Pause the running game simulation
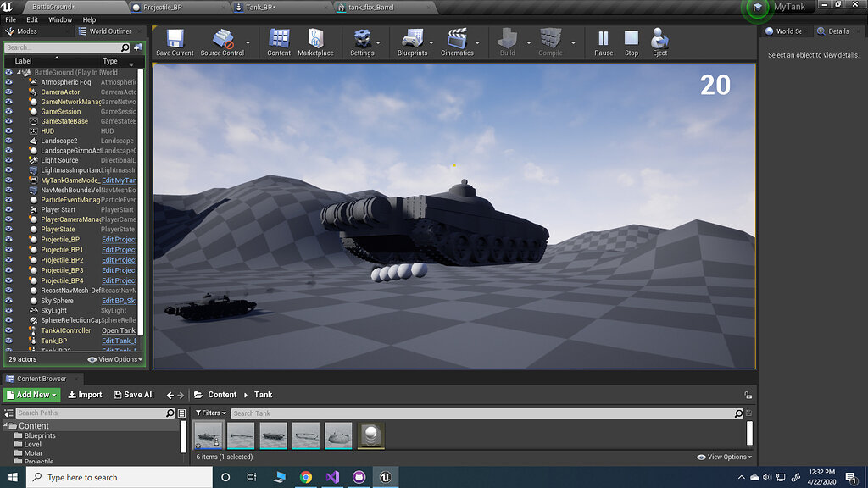Viewport: 868px width, 488px height. 604,40
